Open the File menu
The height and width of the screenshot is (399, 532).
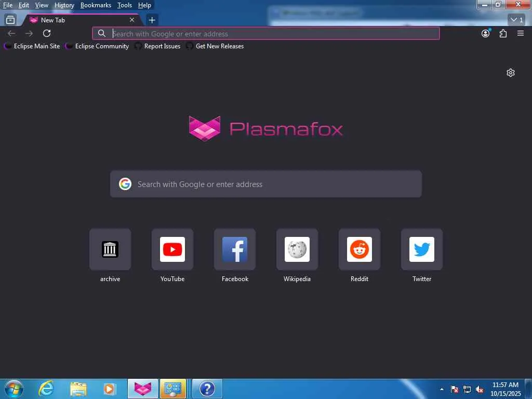point(7,5)
